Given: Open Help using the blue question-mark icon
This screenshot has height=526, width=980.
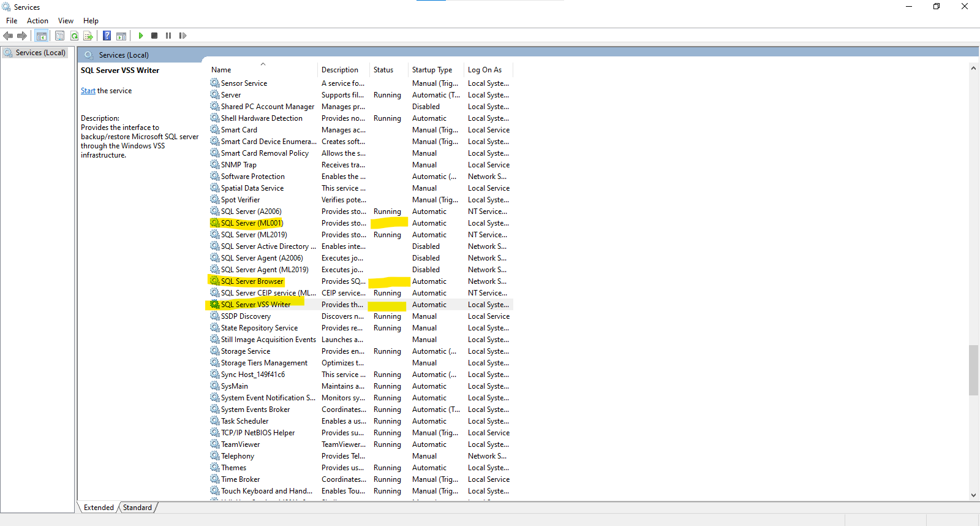Looking at the screenshot, I should (x=107, y=36).
